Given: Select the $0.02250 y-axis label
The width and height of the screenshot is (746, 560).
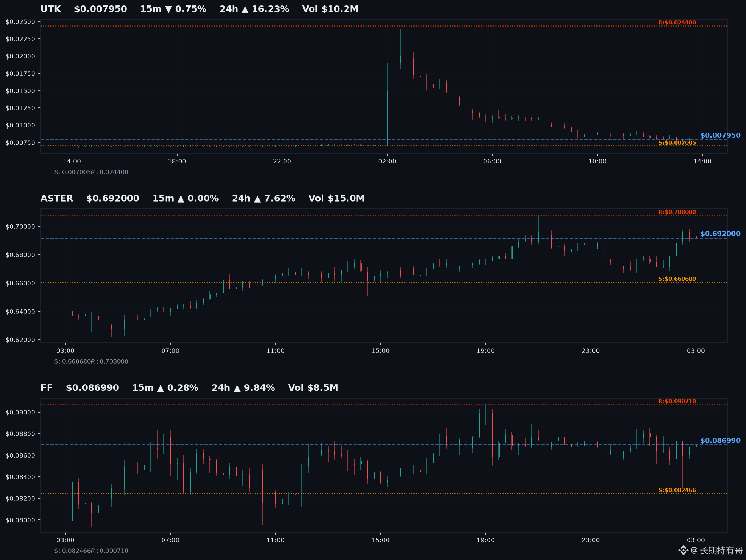Looking at the screenshot, I should 20,39.
